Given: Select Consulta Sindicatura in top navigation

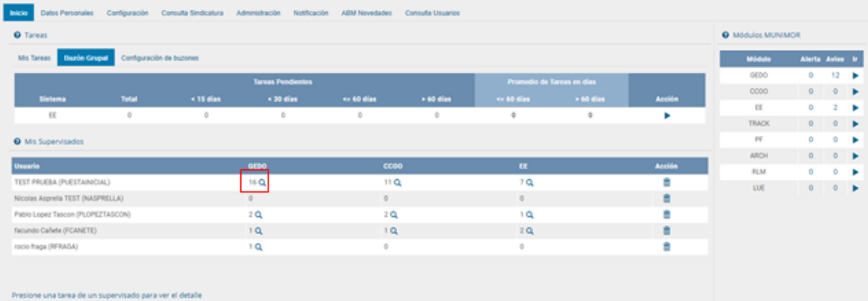Looking at the screenshot, I should [x=192, y=13].
